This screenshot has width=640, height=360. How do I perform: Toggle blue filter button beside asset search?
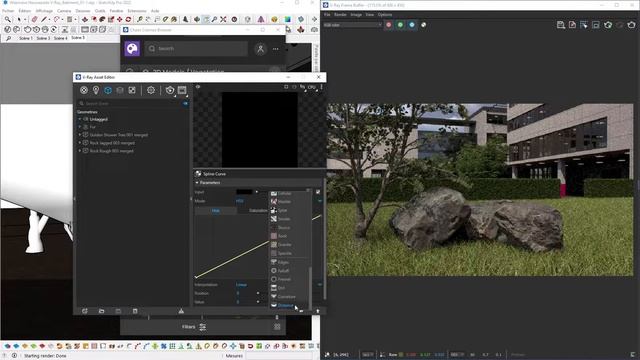(185, 104)
